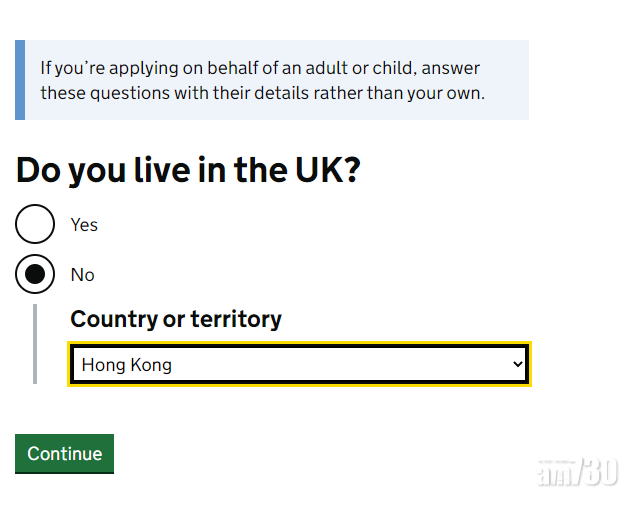Click the word "Continue" on the green button
Screen dimensions: 639x505
[x=65, y=454]
